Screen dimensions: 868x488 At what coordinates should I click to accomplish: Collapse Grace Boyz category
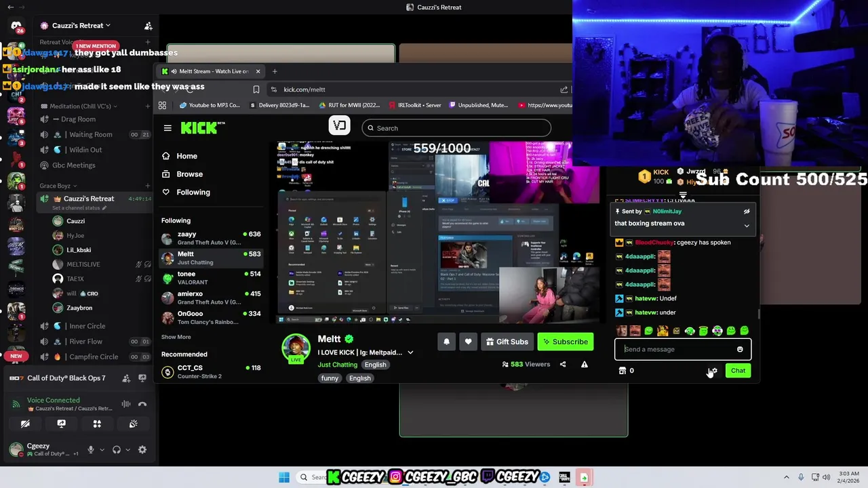(58, 186)
